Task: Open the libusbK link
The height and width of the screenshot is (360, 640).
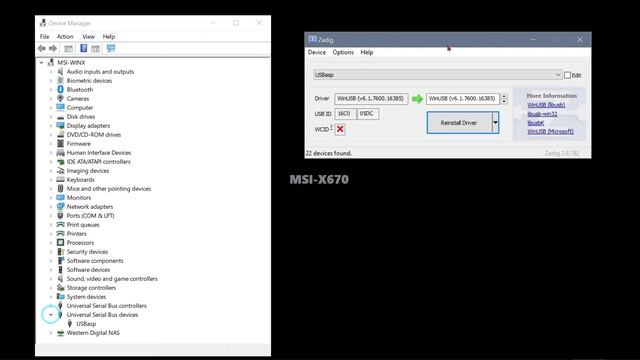Action: [x=536, y=123]
